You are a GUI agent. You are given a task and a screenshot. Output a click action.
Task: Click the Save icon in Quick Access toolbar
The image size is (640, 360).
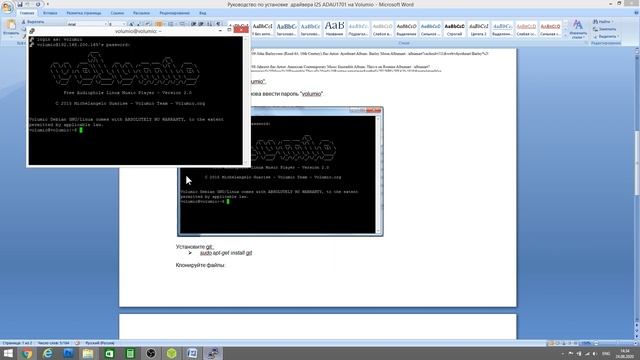(20, 4)
